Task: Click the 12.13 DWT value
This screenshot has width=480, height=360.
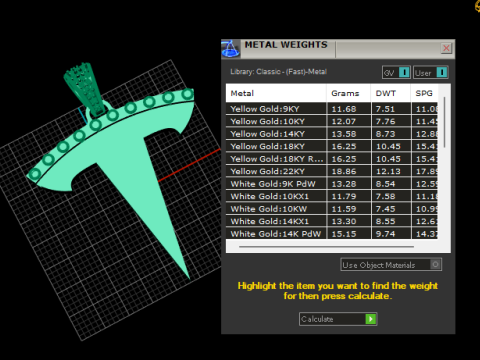Action: point(388,171)
